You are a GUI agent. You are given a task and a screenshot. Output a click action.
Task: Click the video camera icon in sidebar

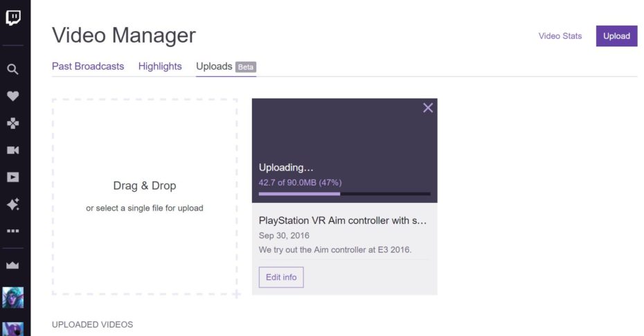pyautogui.click(x=12, y=150)
